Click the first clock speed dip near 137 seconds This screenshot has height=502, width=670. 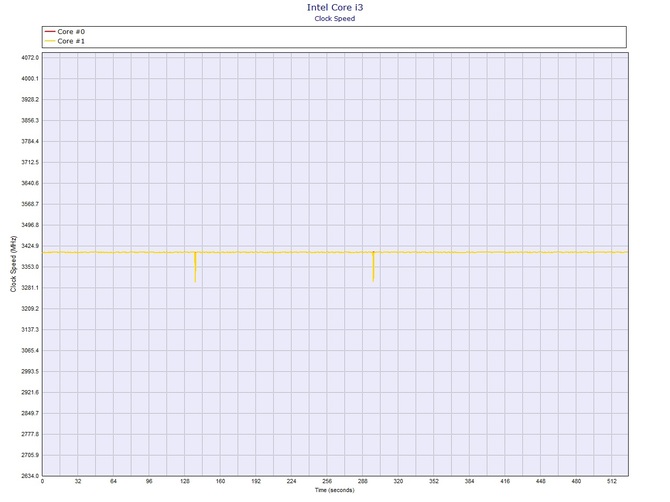(195, 267)
